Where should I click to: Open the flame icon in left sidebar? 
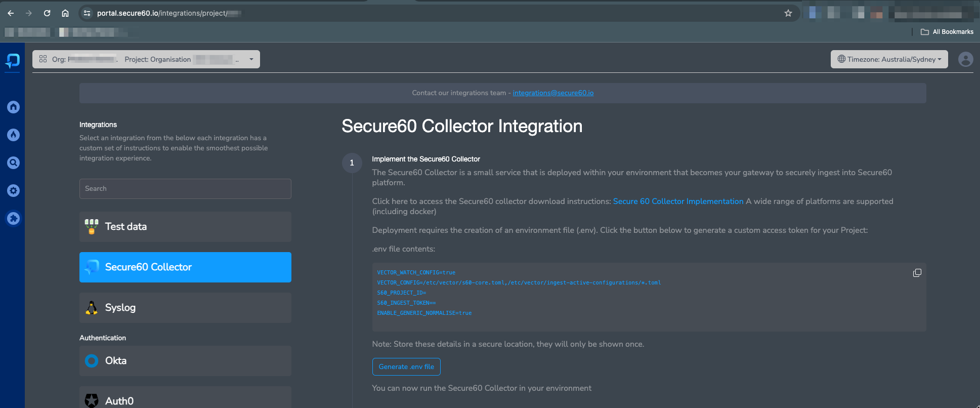point(14,135)
